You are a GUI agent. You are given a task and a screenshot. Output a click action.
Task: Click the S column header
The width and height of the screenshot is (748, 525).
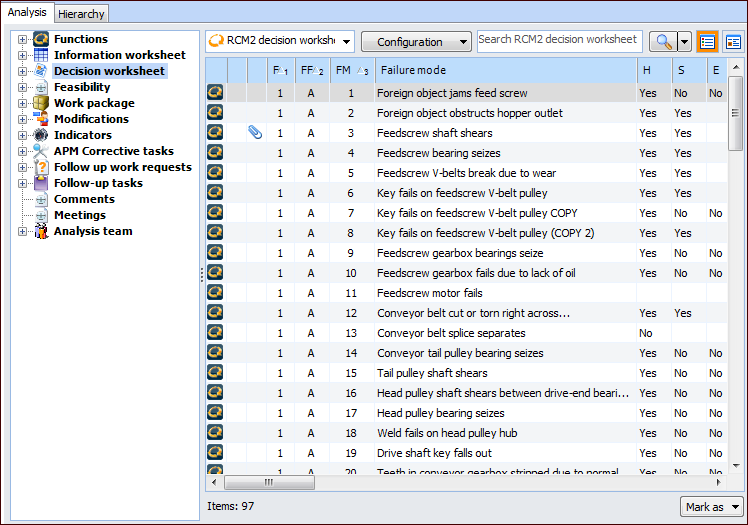point(689,70)
